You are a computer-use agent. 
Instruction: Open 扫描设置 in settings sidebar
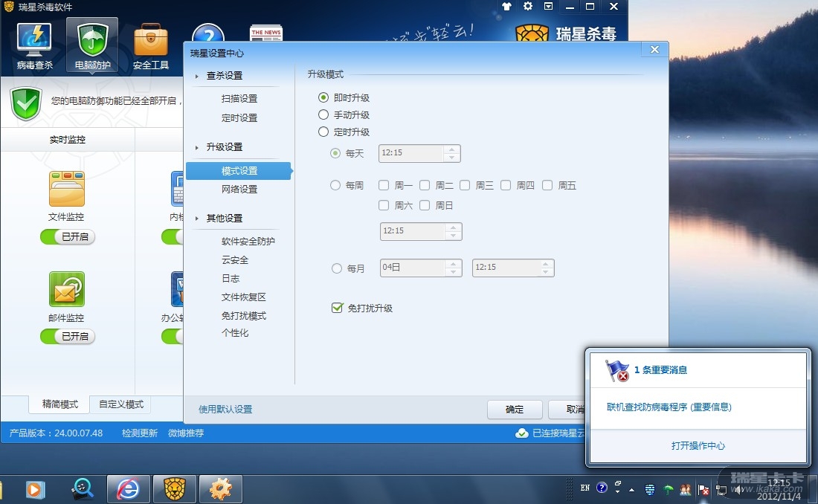(x=239, y=99)
